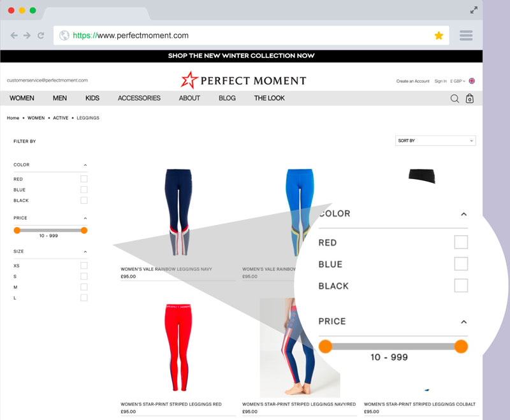The width and height of the screenshot is (510, 420).
Task: Open the MEN menu
Action: 60,98
